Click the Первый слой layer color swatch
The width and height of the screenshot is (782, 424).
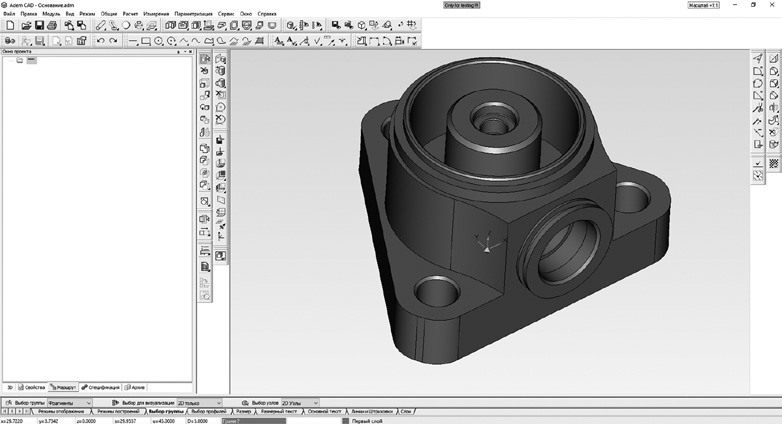click(x=345, y=420)
